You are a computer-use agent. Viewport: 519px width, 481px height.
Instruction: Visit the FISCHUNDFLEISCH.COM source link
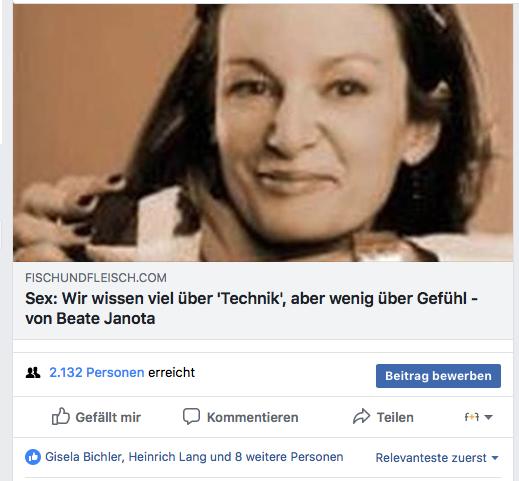96,278
